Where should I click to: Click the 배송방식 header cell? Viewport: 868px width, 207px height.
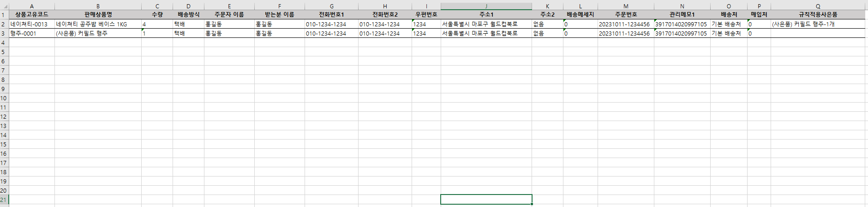(188, 15)
